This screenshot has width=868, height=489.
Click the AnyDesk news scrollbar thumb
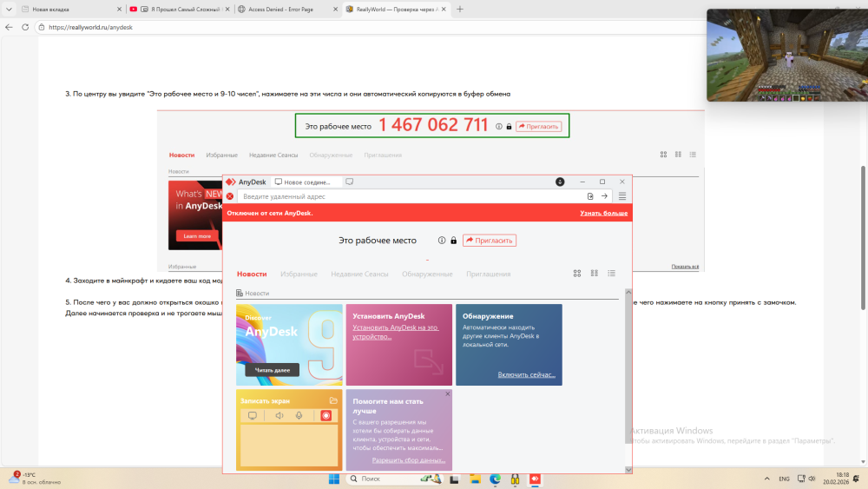(628, 369)
